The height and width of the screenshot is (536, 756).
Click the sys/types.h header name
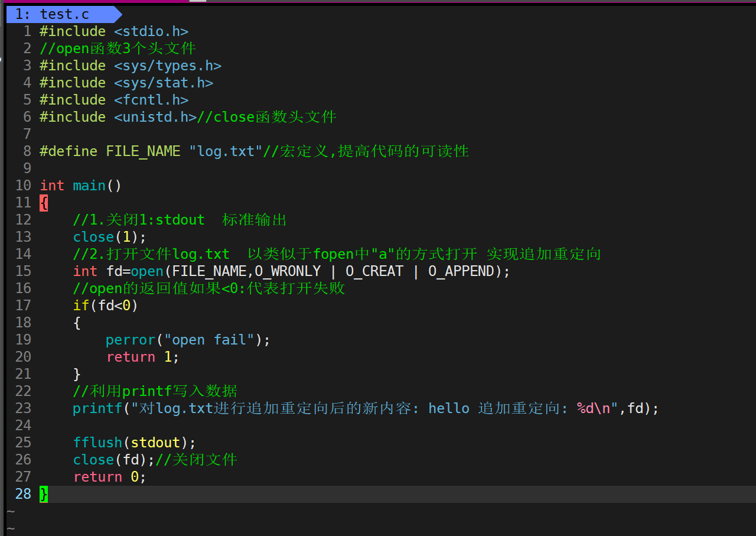click(x=168, y=66)
